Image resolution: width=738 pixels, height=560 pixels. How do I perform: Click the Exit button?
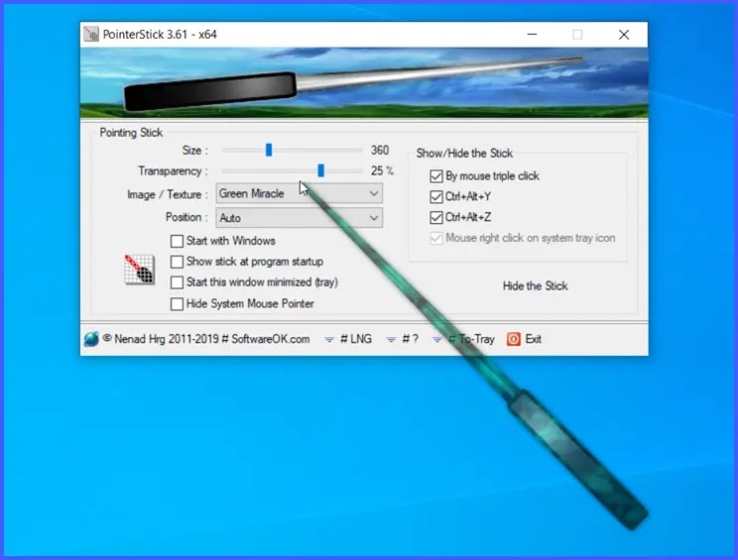point(534,339)
